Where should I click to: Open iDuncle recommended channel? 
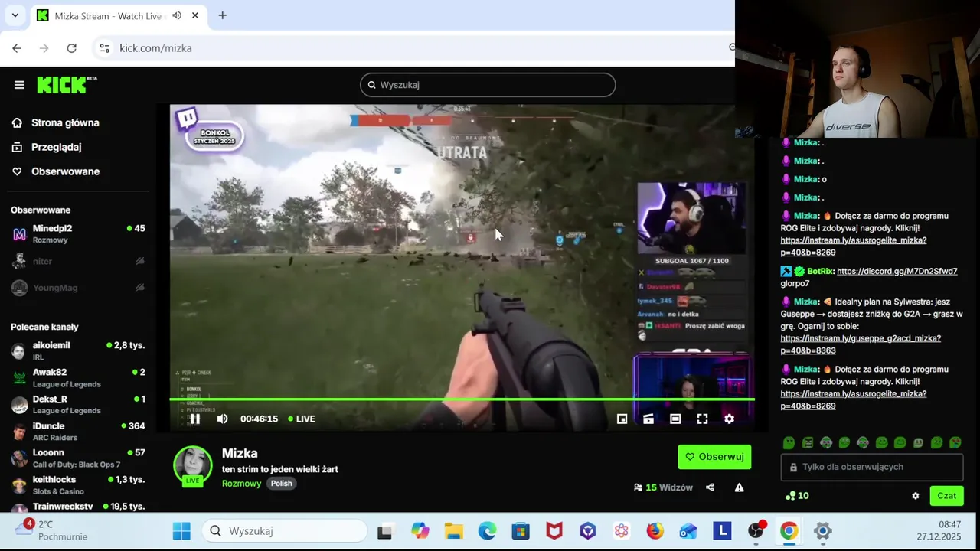click(77, 431)
